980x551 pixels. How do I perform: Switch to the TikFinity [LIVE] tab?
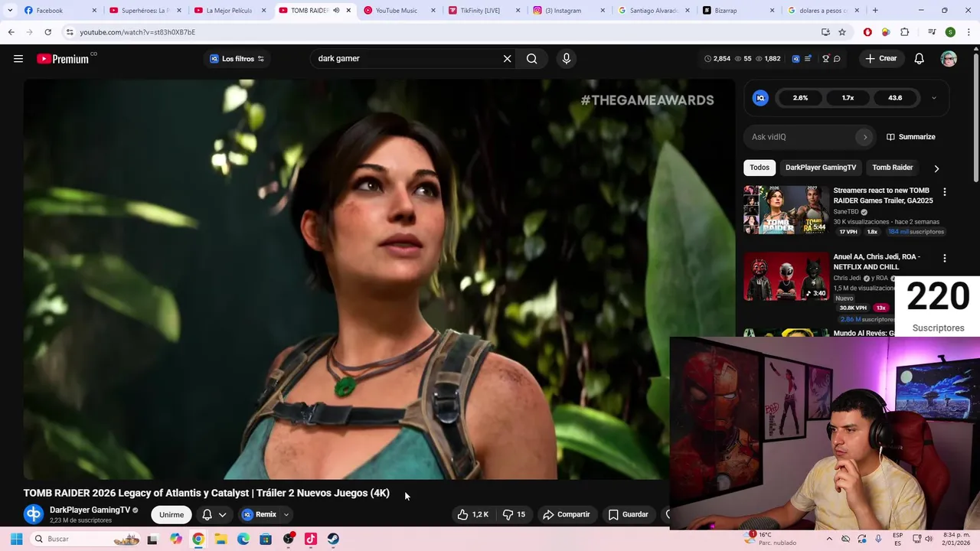(484, 11)
